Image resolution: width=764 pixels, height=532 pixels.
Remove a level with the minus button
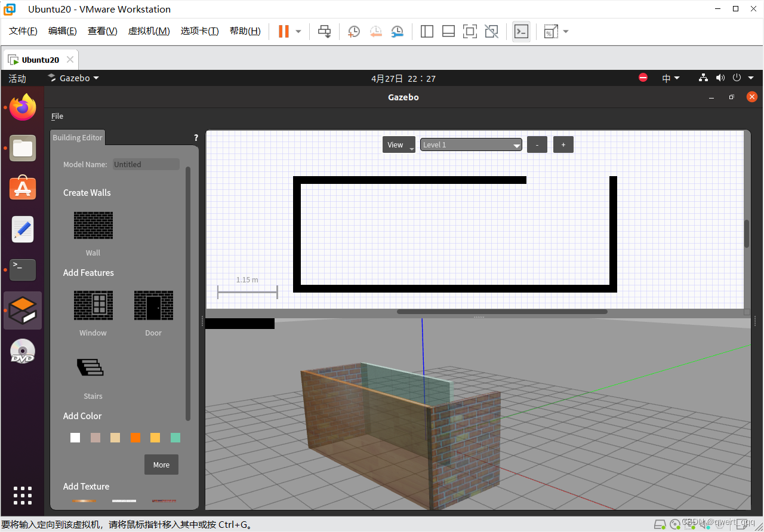(x=537, y=144)
